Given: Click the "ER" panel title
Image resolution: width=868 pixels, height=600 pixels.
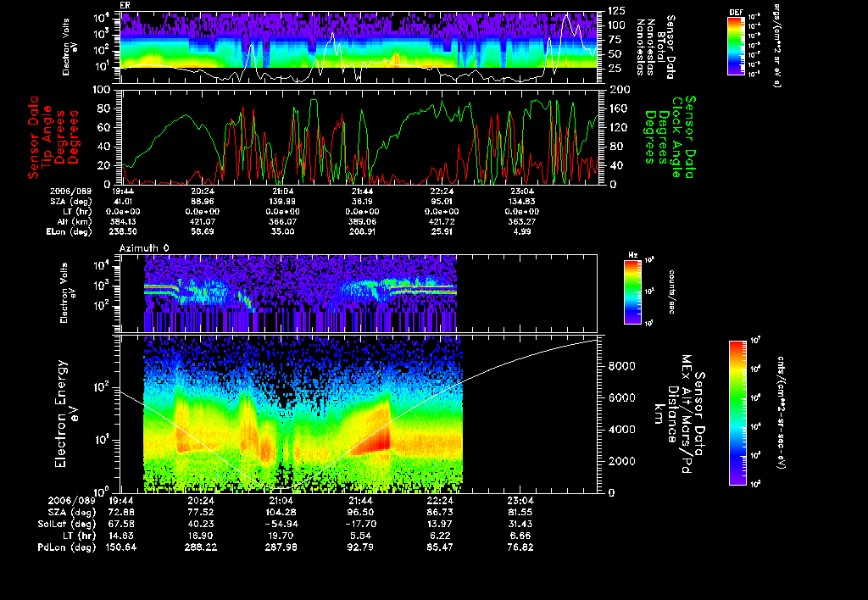Looking at the screenshot, I should coord(125,6).
